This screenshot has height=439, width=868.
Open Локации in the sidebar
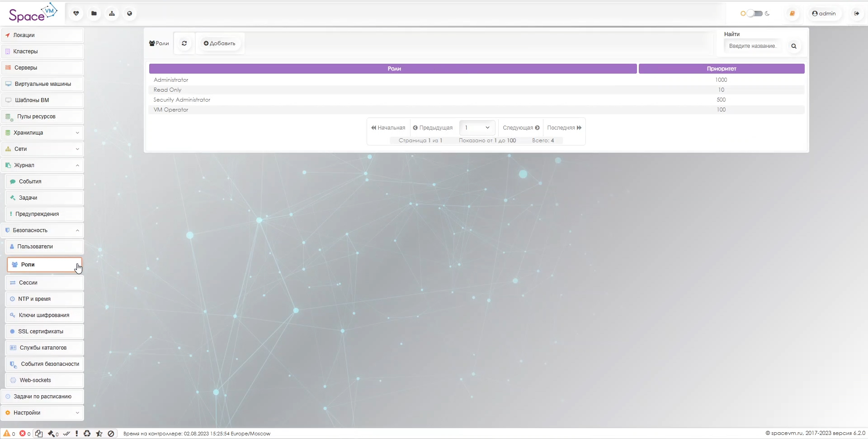tap(42, 35)
